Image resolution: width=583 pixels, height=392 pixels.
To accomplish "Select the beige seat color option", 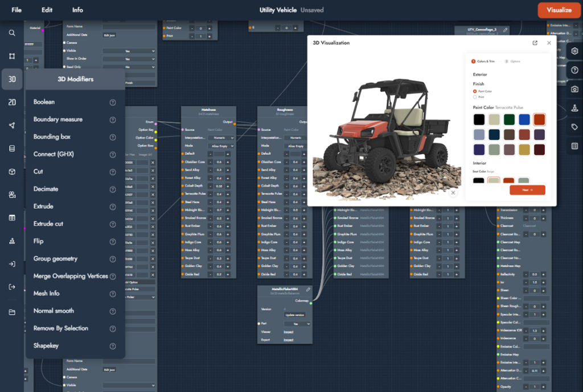I will 494,181.
